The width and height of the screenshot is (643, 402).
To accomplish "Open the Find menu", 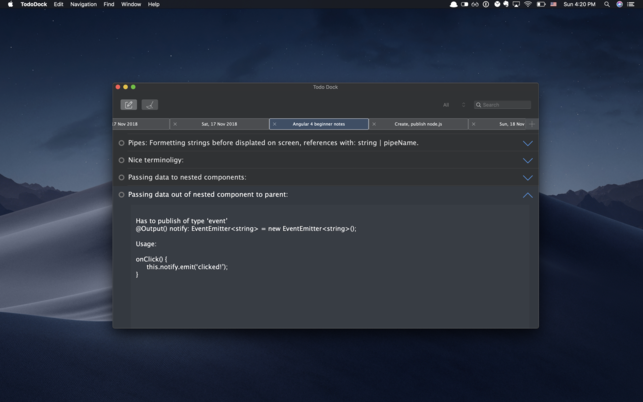I will tap(109, 4).
